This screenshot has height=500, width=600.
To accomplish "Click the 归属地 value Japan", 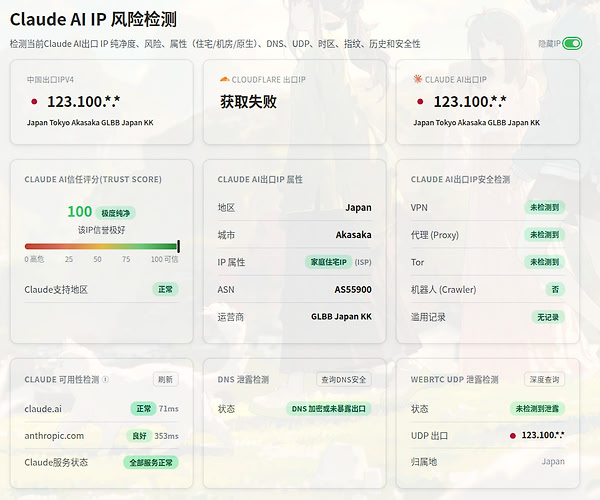I will coord(553,461).
